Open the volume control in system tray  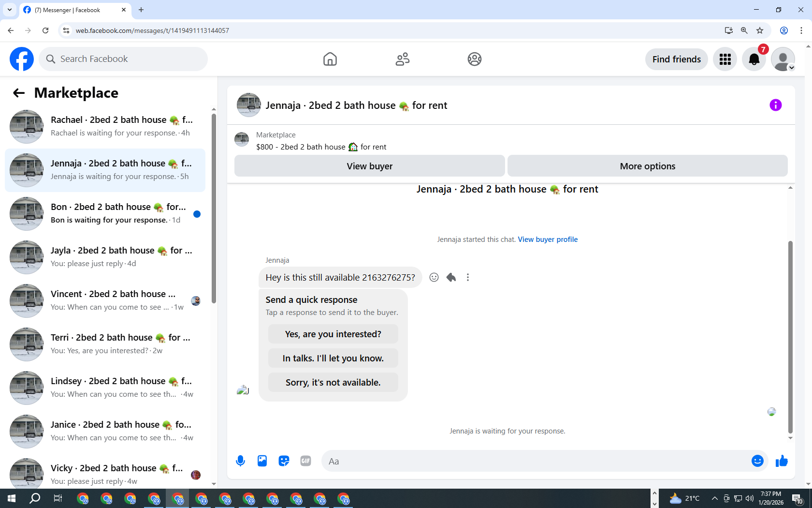pos(750,498)
